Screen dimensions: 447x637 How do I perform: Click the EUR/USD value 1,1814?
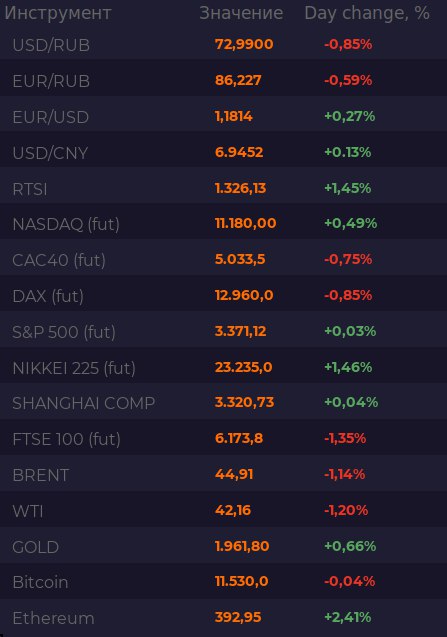(x=234, y=116)
